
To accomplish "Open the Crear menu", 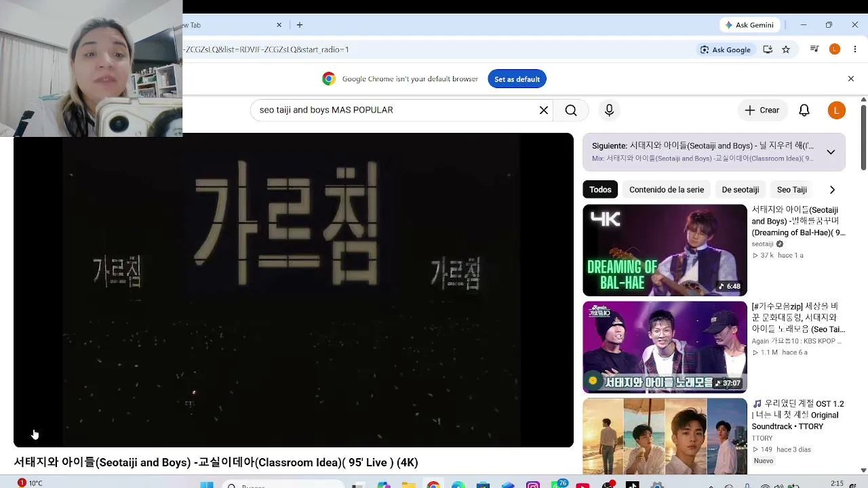I will 762,110.
